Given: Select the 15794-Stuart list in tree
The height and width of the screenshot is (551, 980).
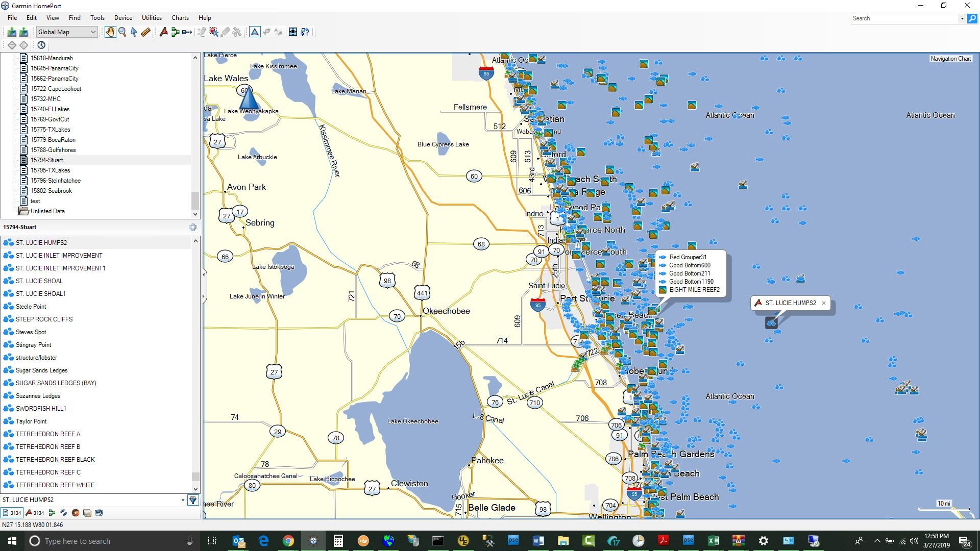Looking at the screenshot, I should point(46,160).
